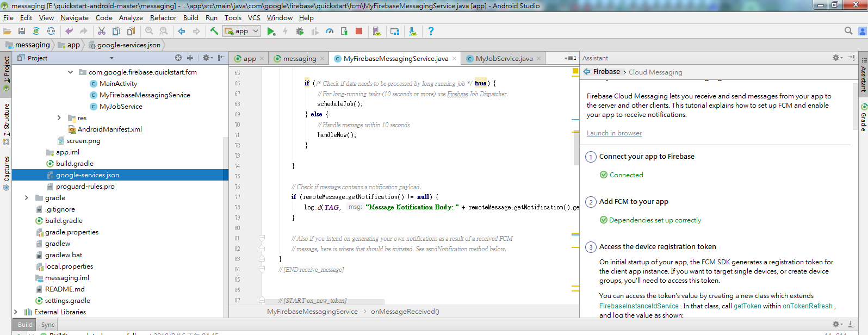This screenshot has height=335, width=868.
Task: Navigate Back with the left arrow icon
Action: click(182, 32)
